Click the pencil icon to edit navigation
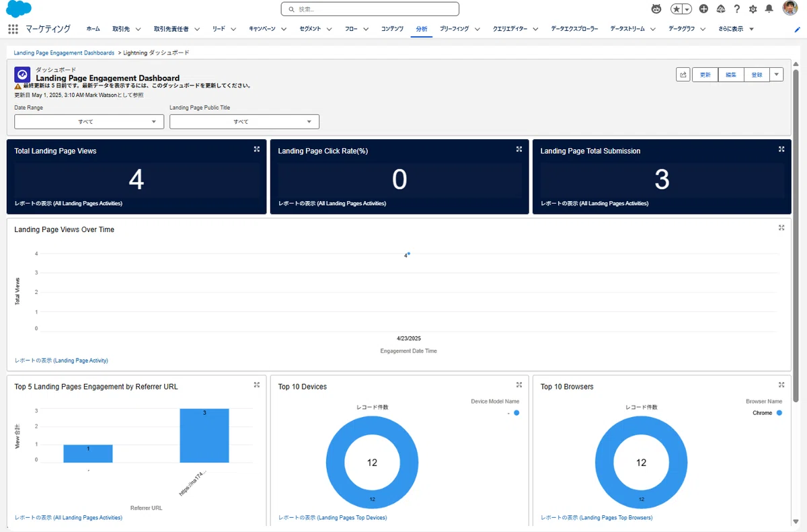Screen dimensions: 807x532 [798, 30]
